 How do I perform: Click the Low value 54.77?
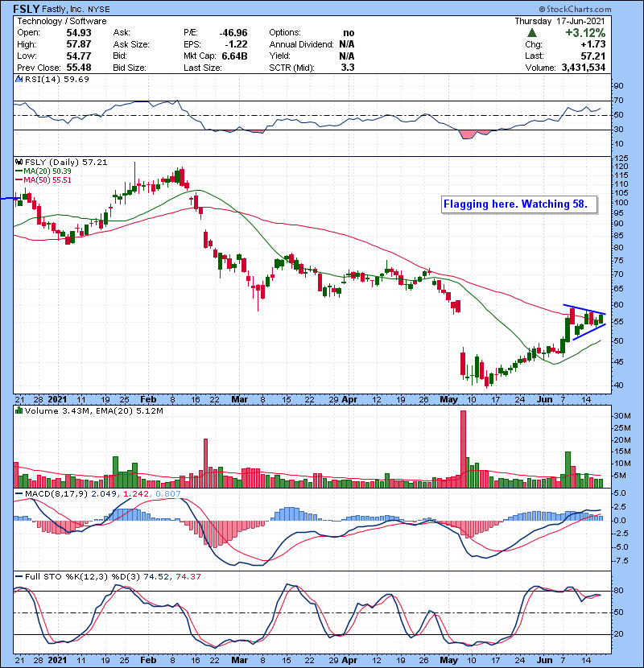click(x=79, y=56)
